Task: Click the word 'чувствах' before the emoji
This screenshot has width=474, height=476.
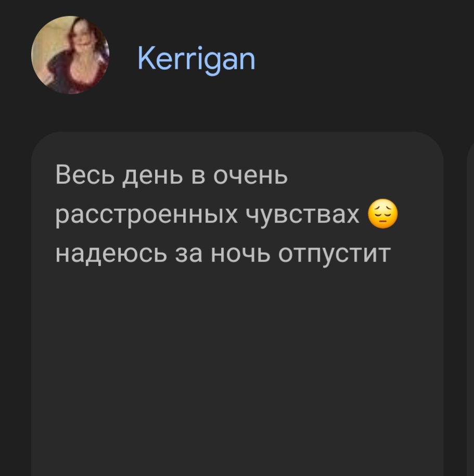Action: click(302, 216)
